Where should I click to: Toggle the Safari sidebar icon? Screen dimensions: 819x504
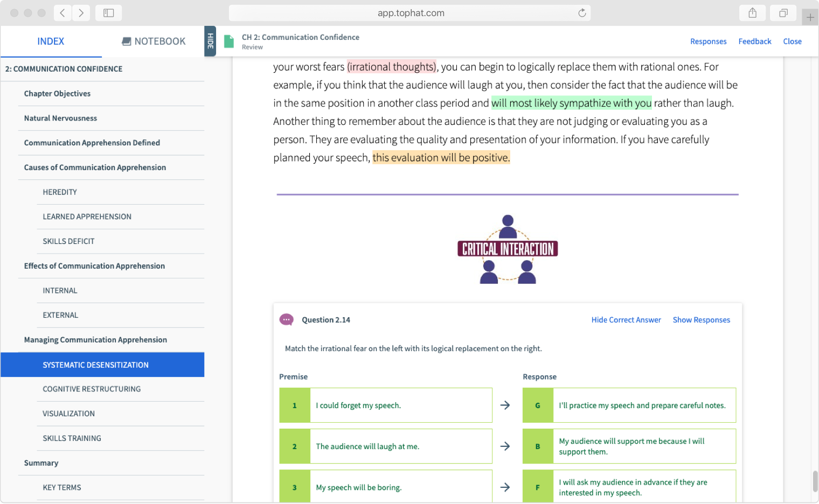[108, 13]
